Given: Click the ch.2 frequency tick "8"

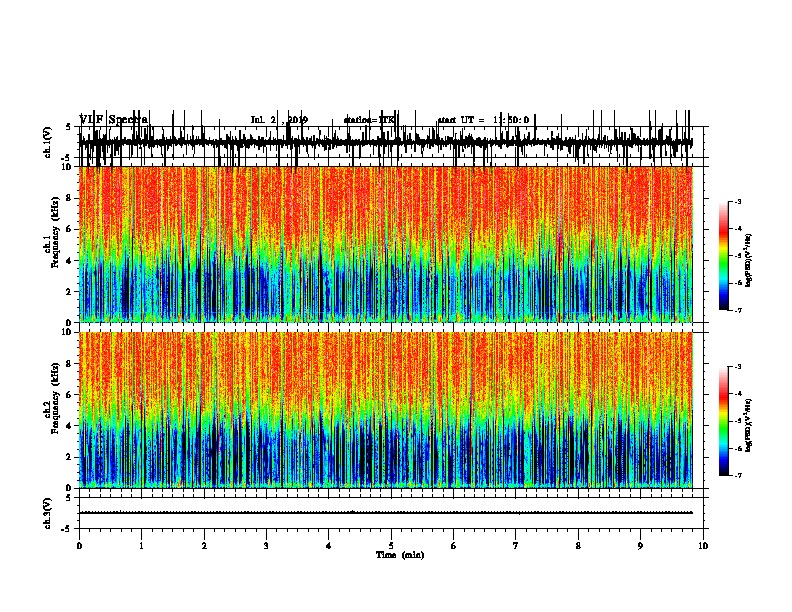Looking at the screenshot, I should pyautogui.click(x=70, y=364).
